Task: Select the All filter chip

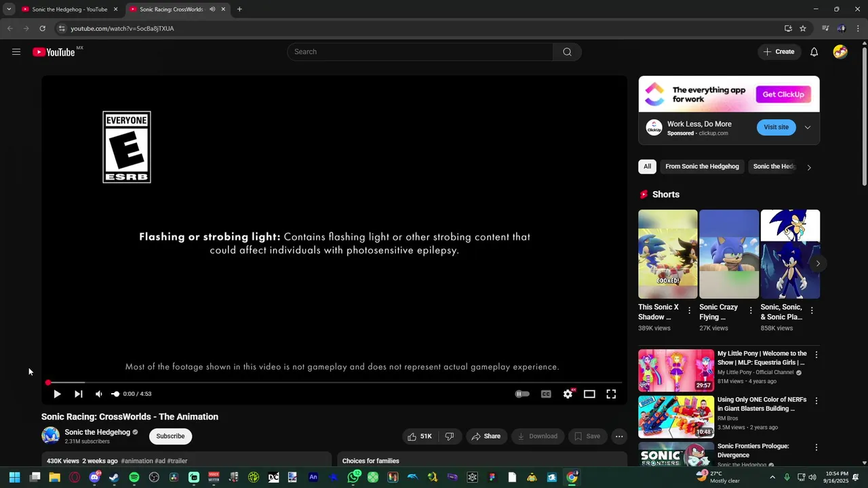Action: coord(647,167)
